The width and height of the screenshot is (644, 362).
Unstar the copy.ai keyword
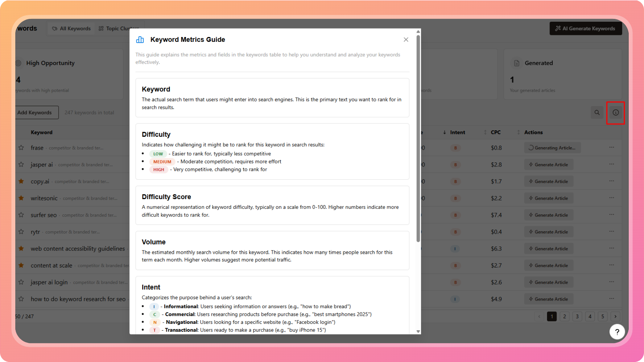[x=21, y=181]
